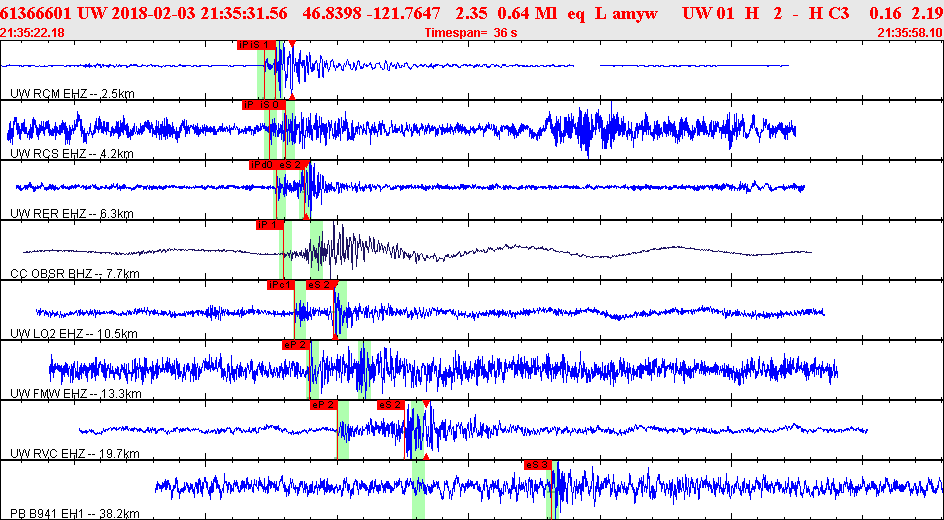Select the 'iPc1' pick flag on LO2 trace
The image size is (944, 520).
281,285
